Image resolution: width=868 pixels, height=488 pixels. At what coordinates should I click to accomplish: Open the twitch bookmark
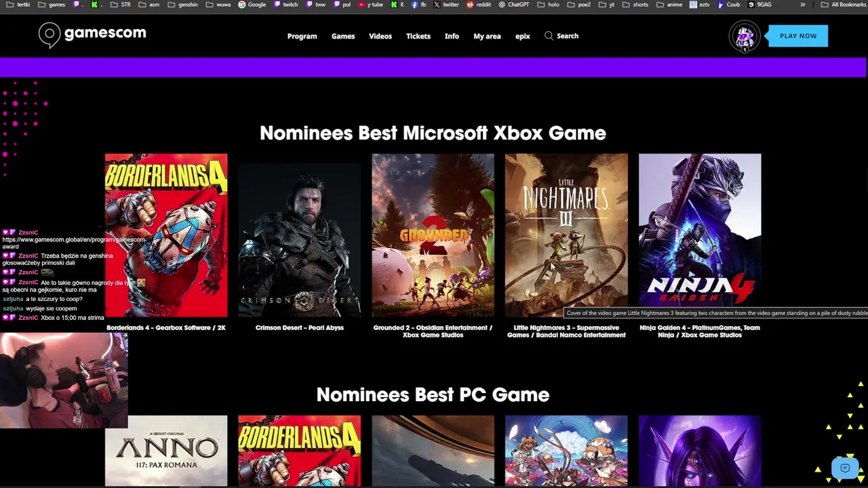click(285, 5)
